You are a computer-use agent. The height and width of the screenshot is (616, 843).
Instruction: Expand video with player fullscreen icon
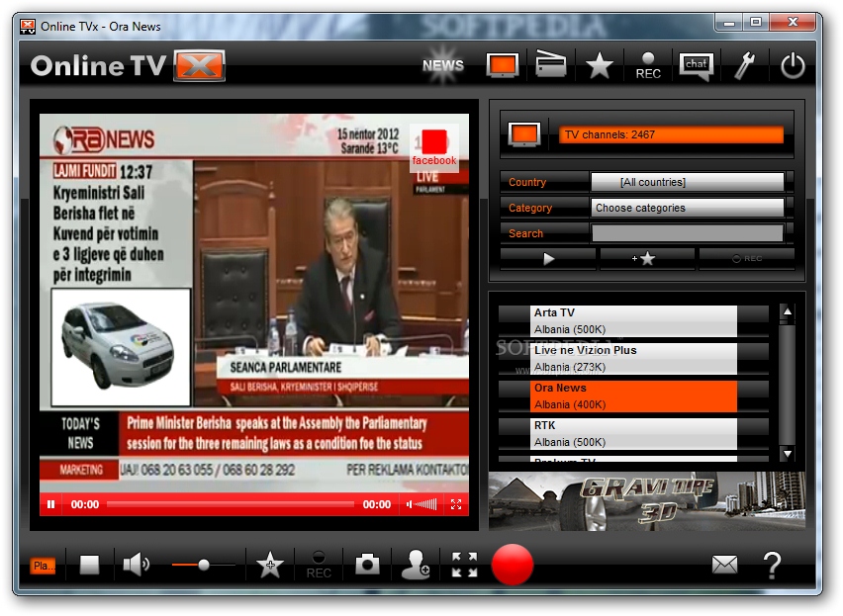point(456,504)
